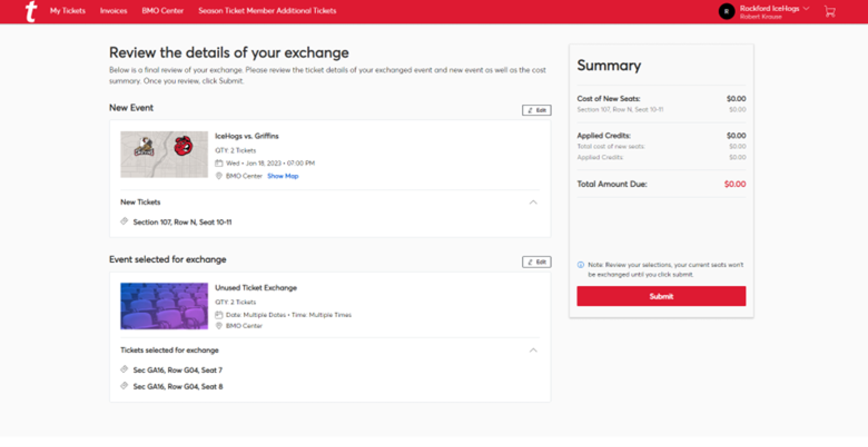Click ticket icon beside Seat 8

point(124,386)
